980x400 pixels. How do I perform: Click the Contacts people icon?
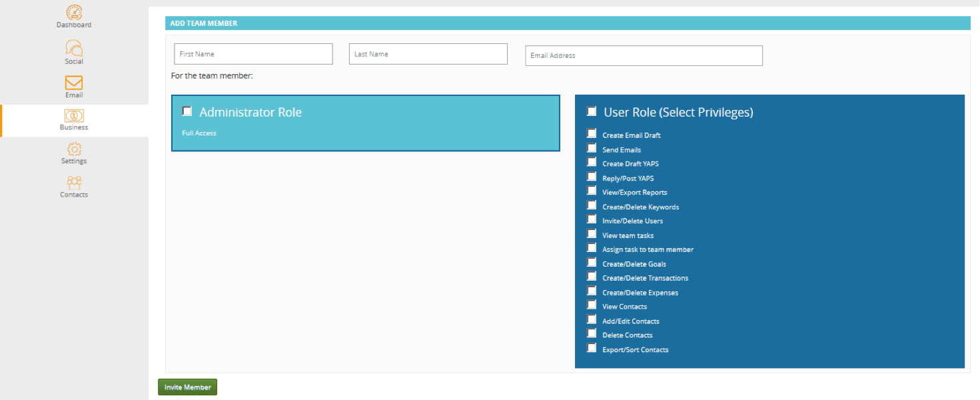(74, 182)
